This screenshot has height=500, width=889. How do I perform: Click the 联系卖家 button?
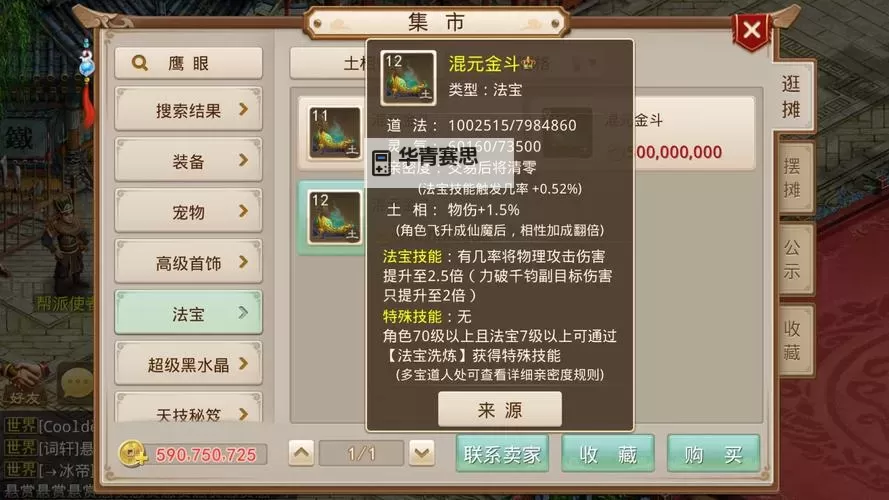(x=502, y=454)
